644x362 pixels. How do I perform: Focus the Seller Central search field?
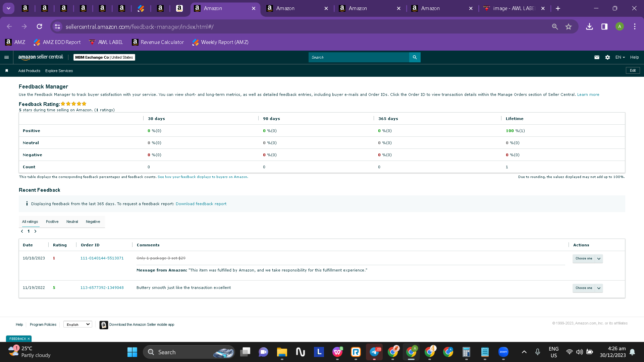click(359, 57)
